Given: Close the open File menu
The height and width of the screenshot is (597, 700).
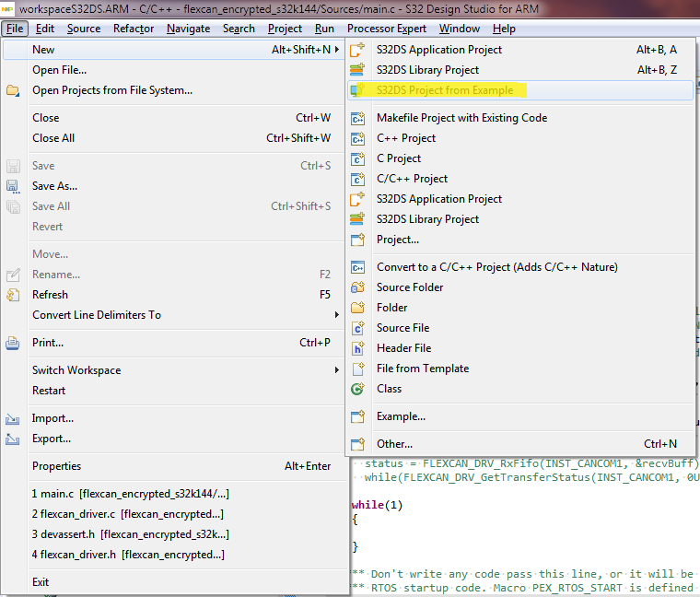Looking at the screenshot, I should [x=15, y=29].
